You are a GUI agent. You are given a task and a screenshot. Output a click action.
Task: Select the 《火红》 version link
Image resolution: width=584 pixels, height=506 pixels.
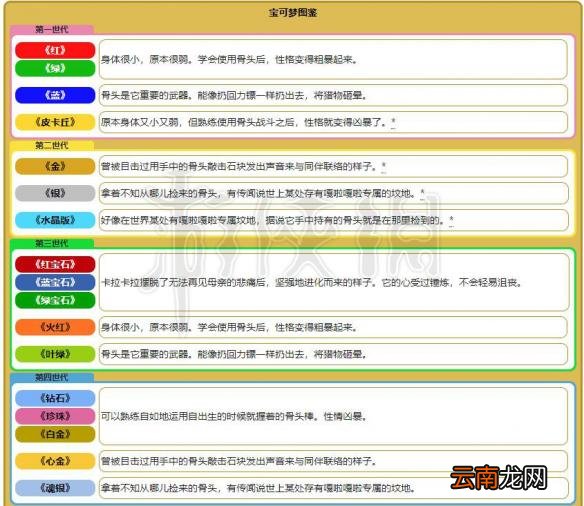pos(55,327)
